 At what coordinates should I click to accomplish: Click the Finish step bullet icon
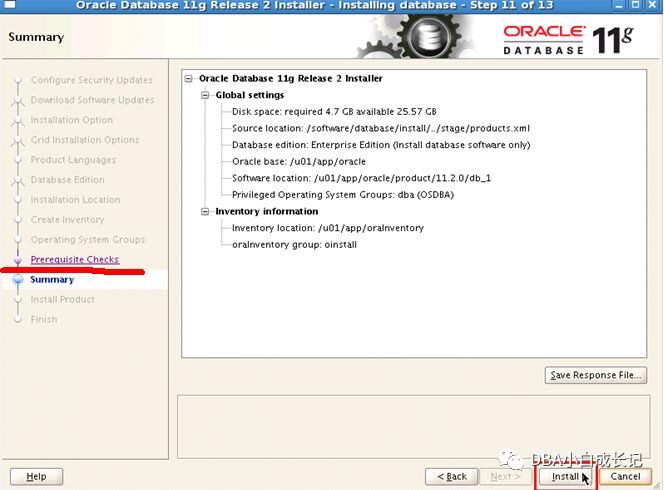[18, 319]
